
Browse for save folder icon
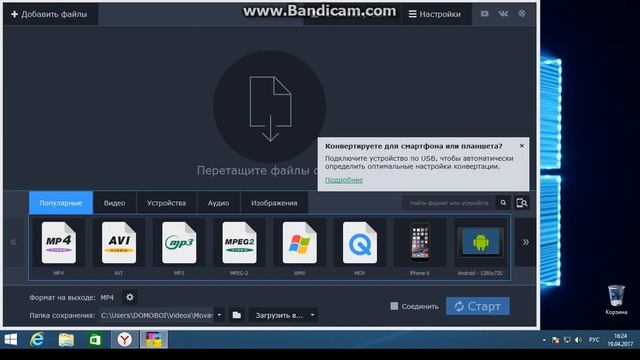[237, 315]
